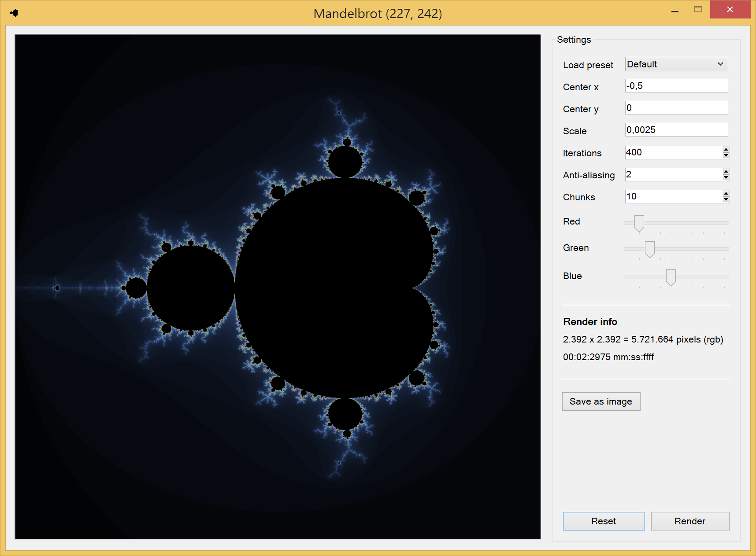The width and height of the screenshot is (756, 556).
Task: Click the Settings group label
Action: click(x=574, y=40)
